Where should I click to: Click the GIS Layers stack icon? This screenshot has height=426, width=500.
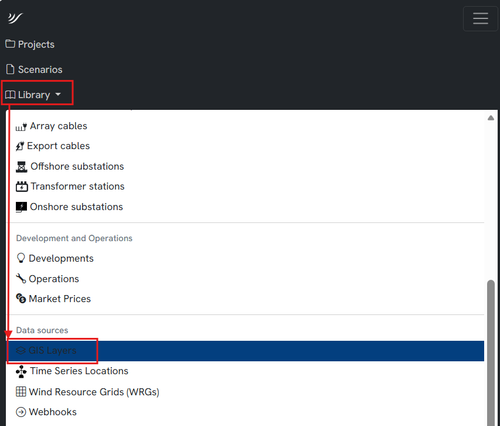click(x=21, y=350)
